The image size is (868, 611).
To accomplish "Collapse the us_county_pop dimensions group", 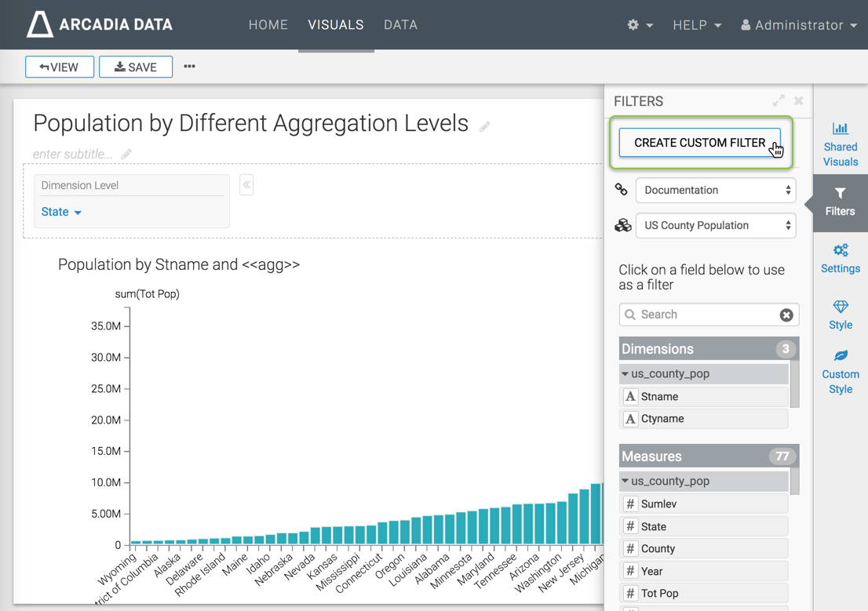I will point(625,374).
